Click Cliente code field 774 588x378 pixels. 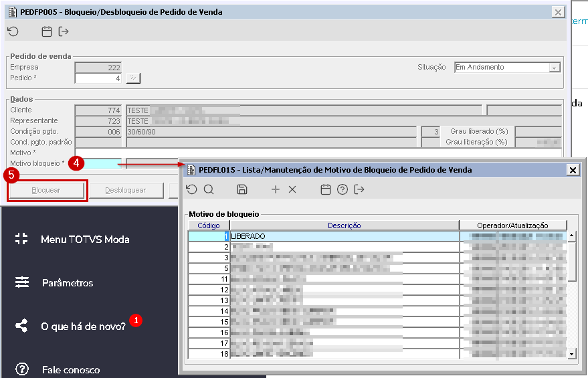coord(98,110)
